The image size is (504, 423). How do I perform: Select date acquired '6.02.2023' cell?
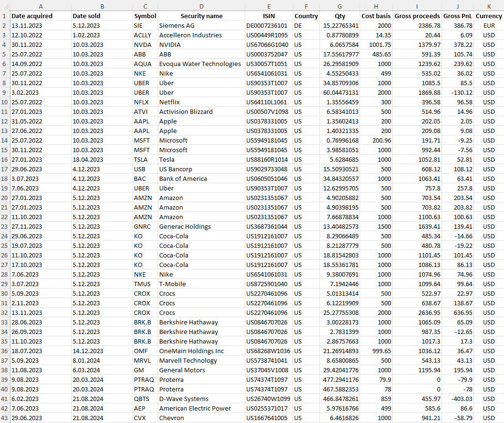[41, 399]
